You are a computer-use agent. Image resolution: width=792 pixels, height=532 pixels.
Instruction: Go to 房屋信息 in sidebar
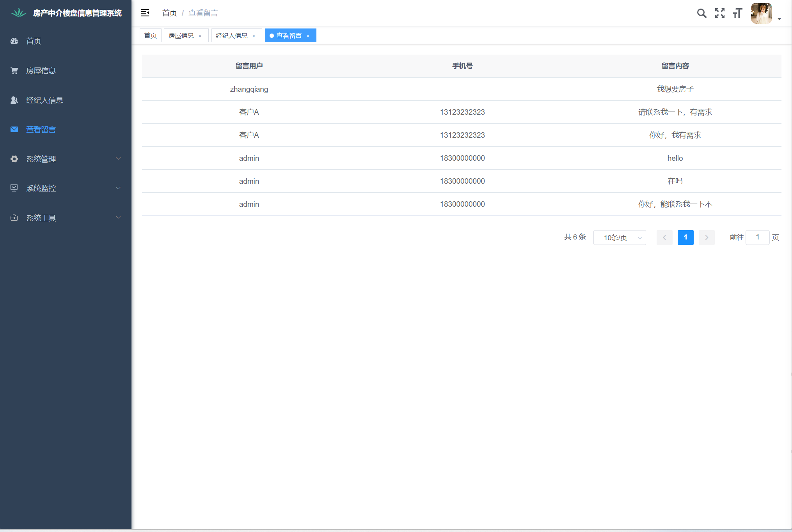point(41,71)
